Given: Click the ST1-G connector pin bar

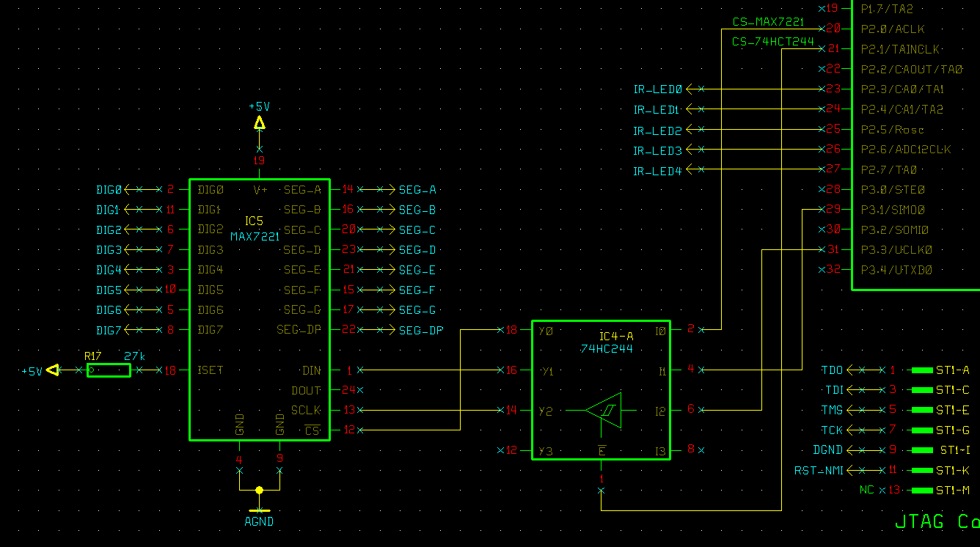Looking at the screenshot, I should click(922, 430).
